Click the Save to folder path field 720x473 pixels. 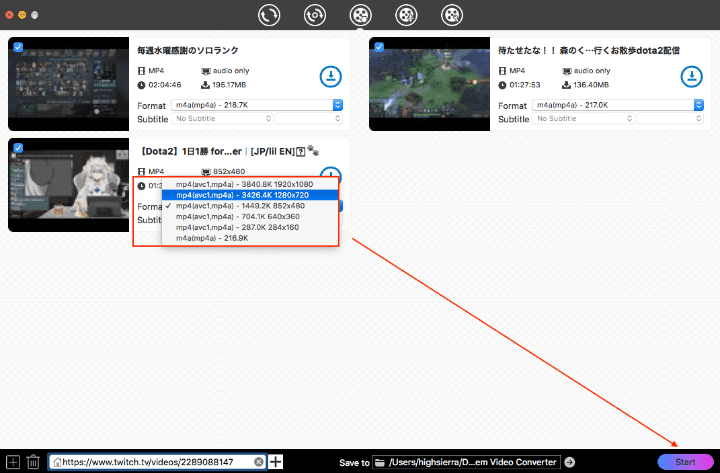tap(467, 462)
